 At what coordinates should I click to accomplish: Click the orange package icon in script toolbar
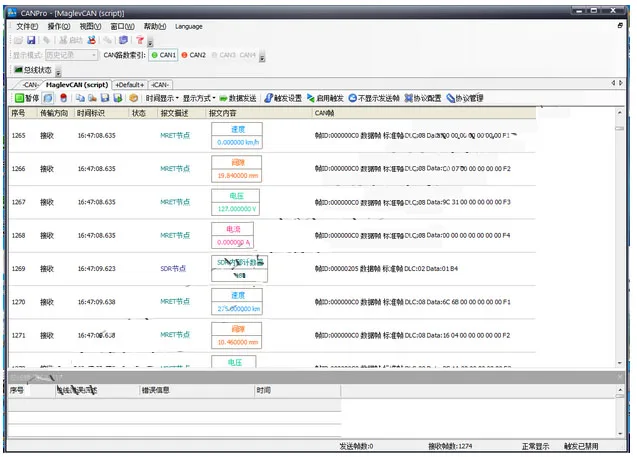point(133,98)
